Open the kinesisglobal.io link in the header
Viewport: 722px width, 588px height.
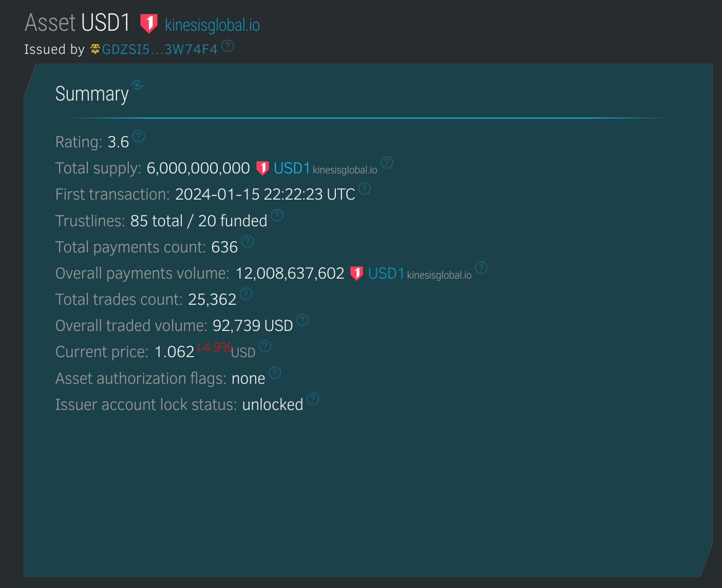coord(212,25)
